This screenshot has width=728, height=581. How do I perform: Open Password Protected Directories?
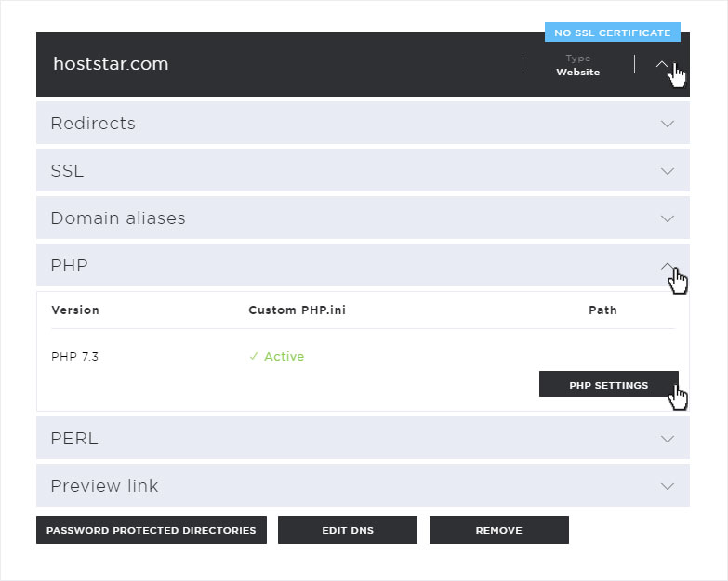point(152,530)
